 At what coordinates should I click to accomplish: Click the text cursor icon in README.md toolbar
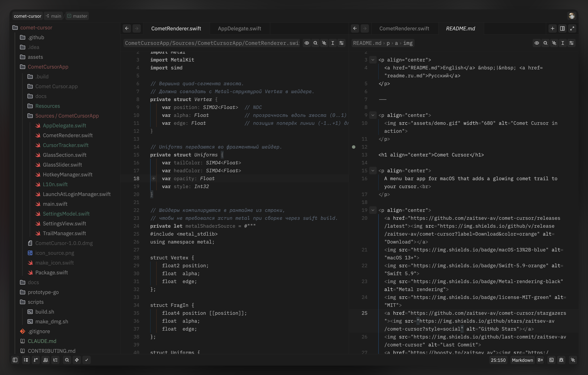(x=563, y=43)
